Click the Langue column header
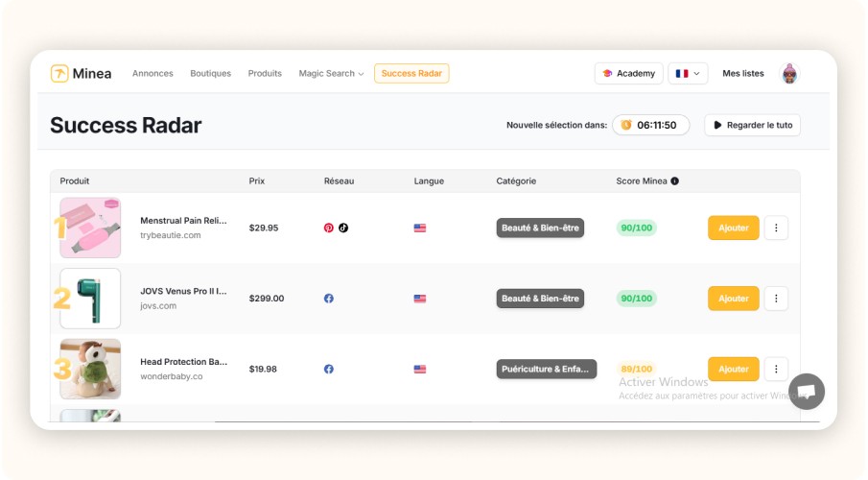Image resolution: width=868 pixels, height=480 pixels. click(x=429, y=180)
